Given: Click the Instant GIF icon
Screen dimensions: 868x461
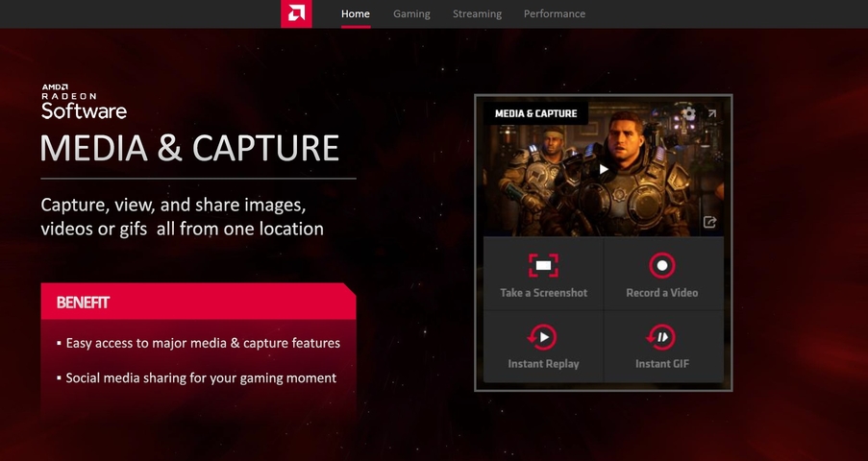Looking at the screenshot, I should pos(661,337).
